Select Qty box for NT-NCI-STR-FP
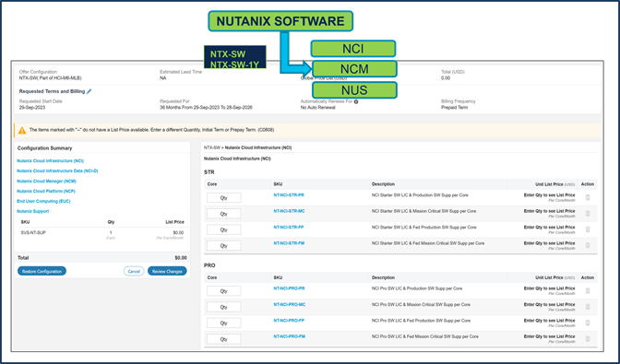Screen dimensions: 620x364 (x=224, y=229)
